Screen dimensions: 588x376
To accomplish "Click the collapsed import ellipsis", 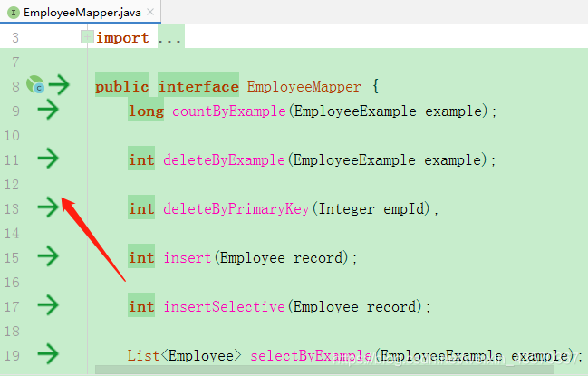I will click(x=169, y=38).
